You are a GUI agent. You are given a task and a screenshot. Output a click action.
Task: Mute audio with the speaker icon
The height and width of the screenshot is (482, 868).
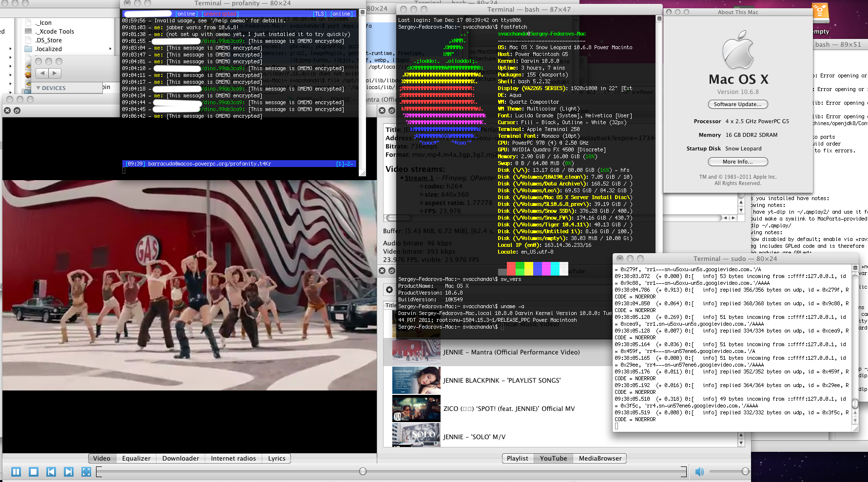tap(699, 472)
